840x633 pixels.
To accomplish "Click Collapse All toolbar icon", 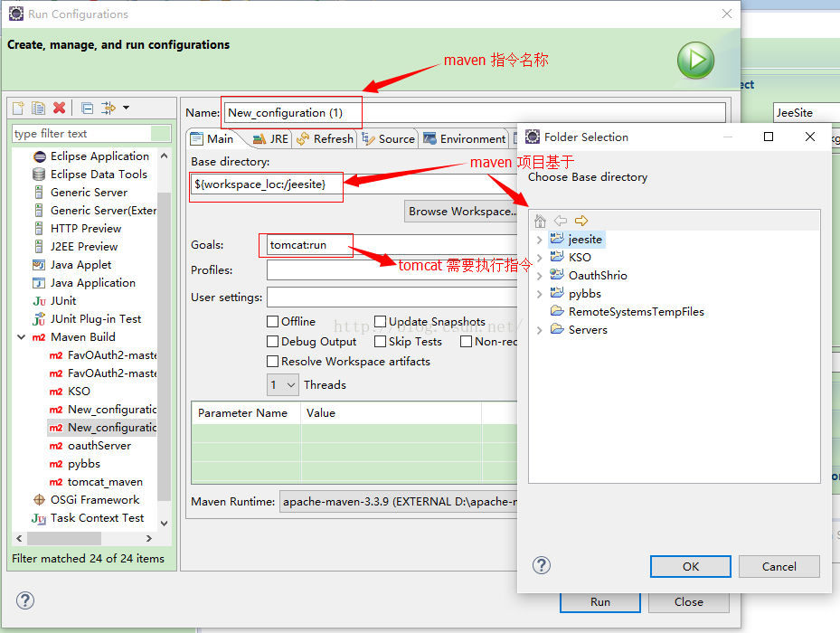I will 88,109.
